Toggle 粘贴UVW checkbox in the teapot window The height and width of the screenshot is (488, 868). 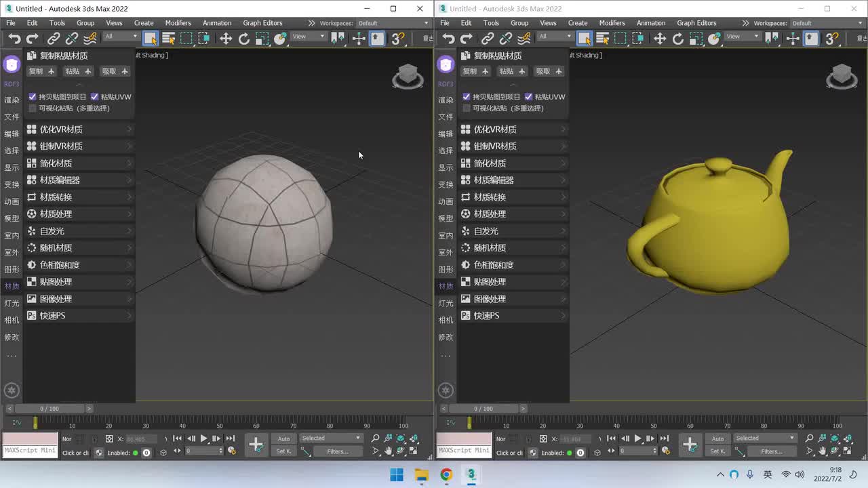pos(528,97)
